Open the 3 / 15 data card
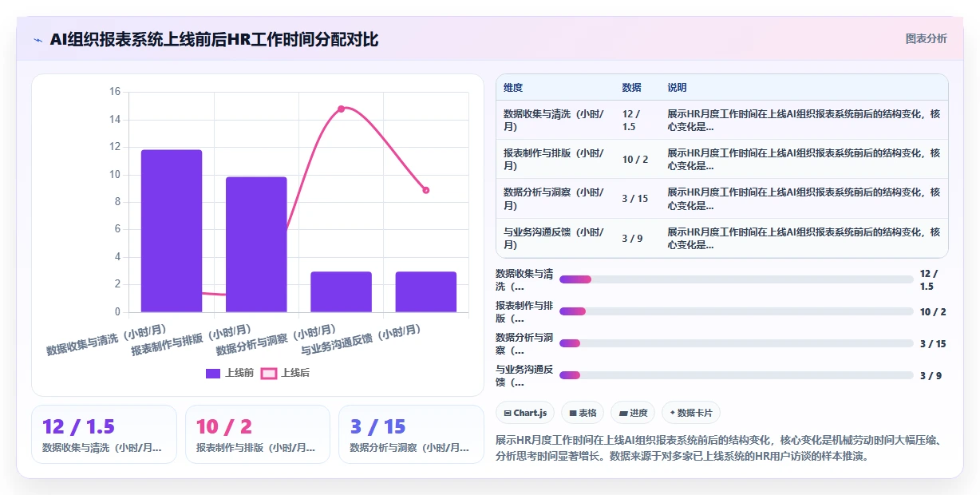Viewport: 980px width, 495px height. coord(411,434)
